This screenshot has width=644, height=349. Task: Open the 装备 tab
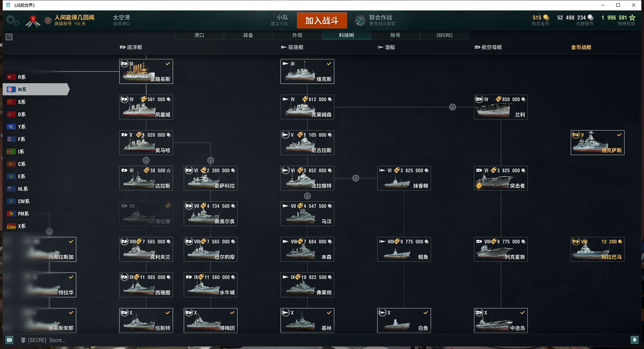click(248, 35)
